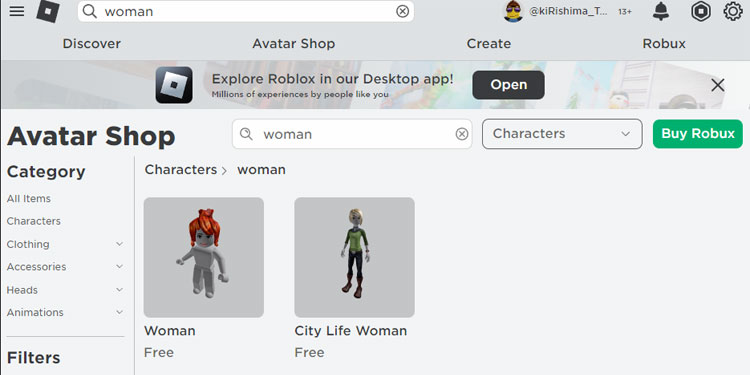Go to the Create tab
The height and width of the screenshot is (375, 750).
tap(489, 44)
